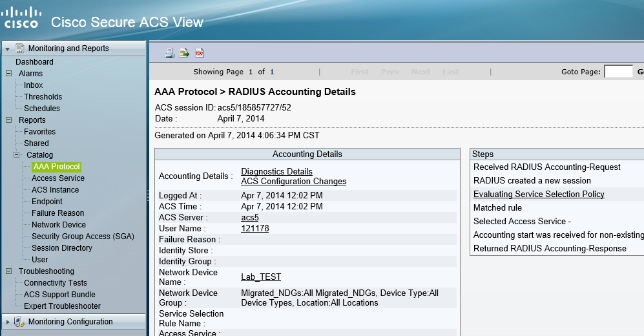The width and height of the screenshot is (644, 336).
Task: Click the Prev page button
Action: 390,72
